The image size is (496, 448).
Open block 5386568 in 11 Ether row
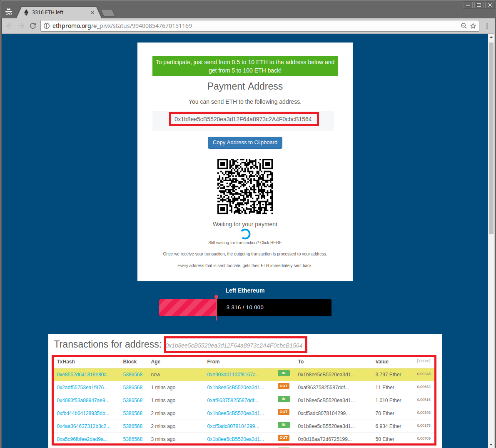pos(133,388)
